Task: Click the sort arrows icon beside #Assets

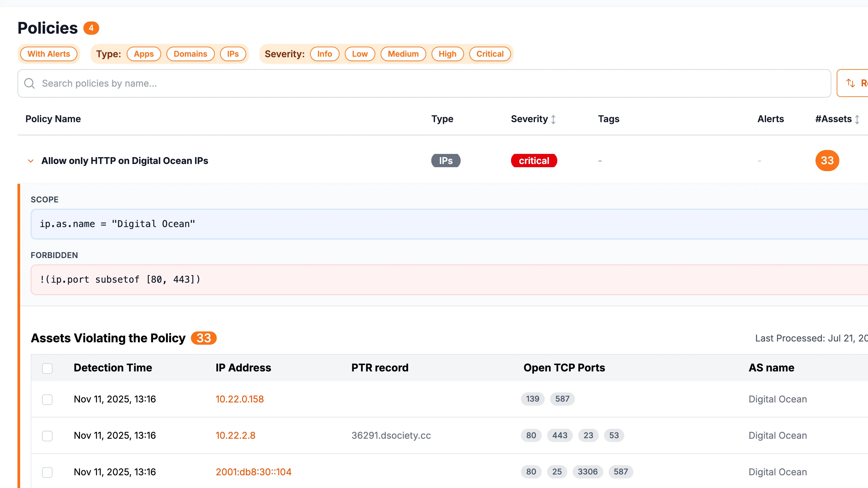Action: coord(857,119)
